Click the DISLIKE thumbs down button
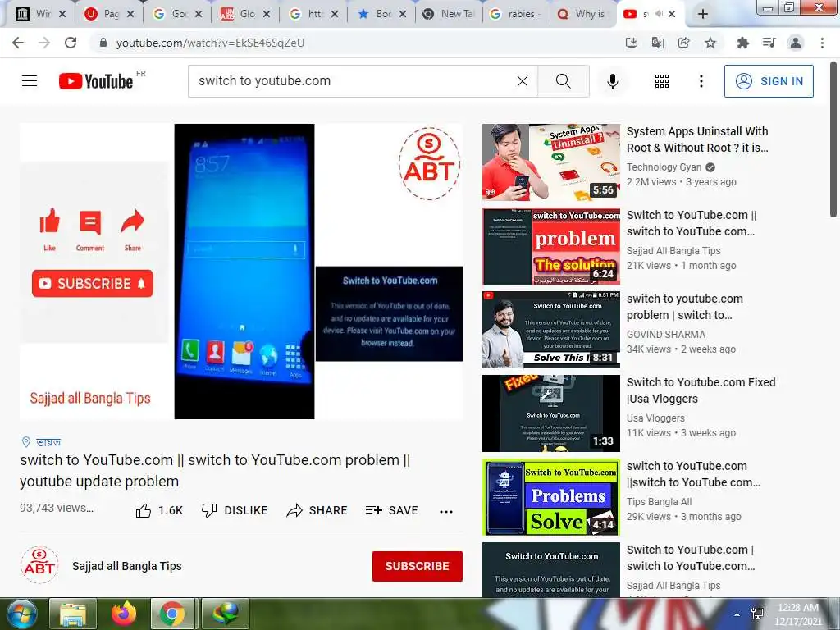 click(235, 510)
